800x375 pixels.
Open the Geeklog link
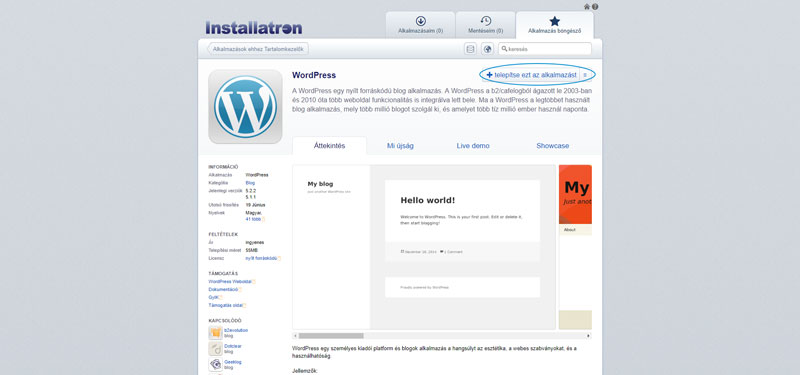click(x=233, y=362)
